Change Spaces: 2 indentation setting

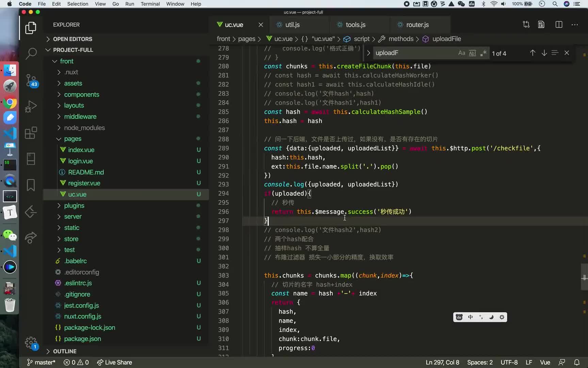pyautogui.click(x=480, y=362)
